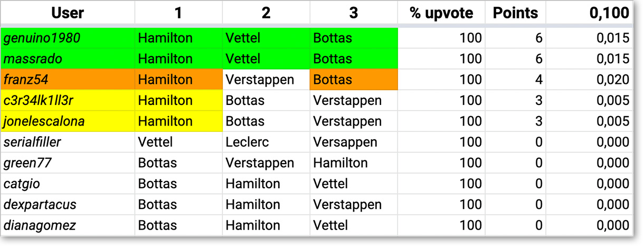Image resolution: width=644 pixels, height=248 pixels.
Task: Select the Points column header
Action: pyautogui.click(x=516, y=14)
